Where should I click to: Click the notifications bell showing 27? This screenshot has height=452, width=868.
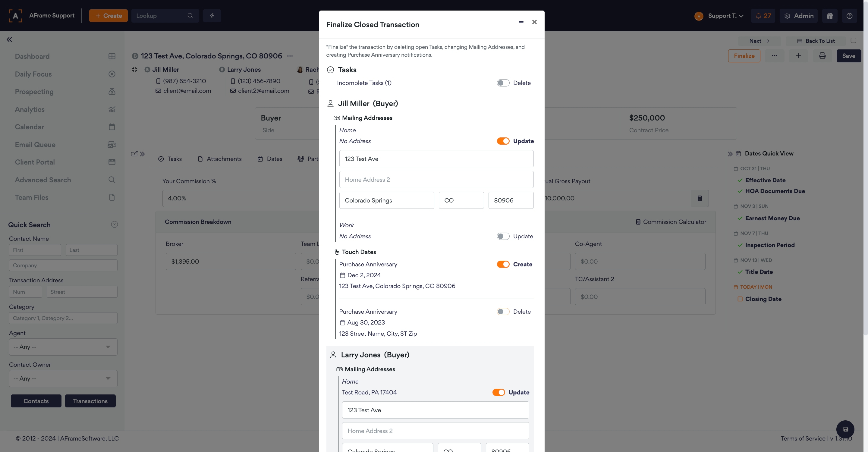tap(763, 16)
